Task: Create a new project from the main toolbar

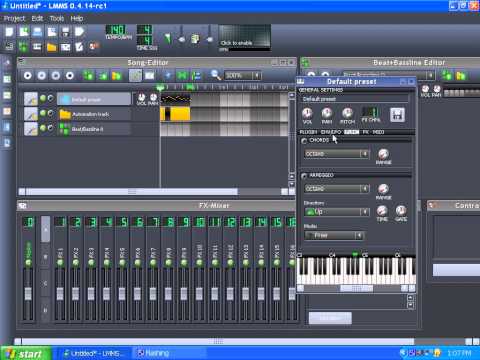Action: [x=9, y=32]
